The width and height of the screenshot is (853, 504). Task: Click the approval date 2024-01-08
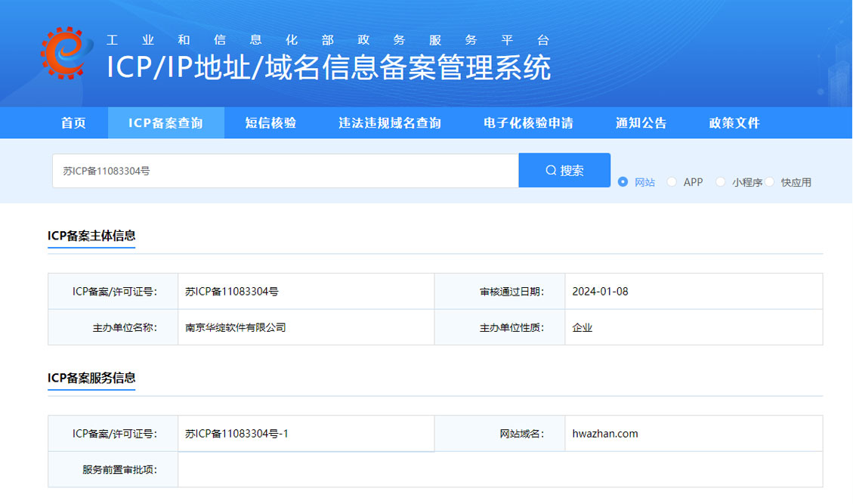pyautogui.click(x=600, y=292)
